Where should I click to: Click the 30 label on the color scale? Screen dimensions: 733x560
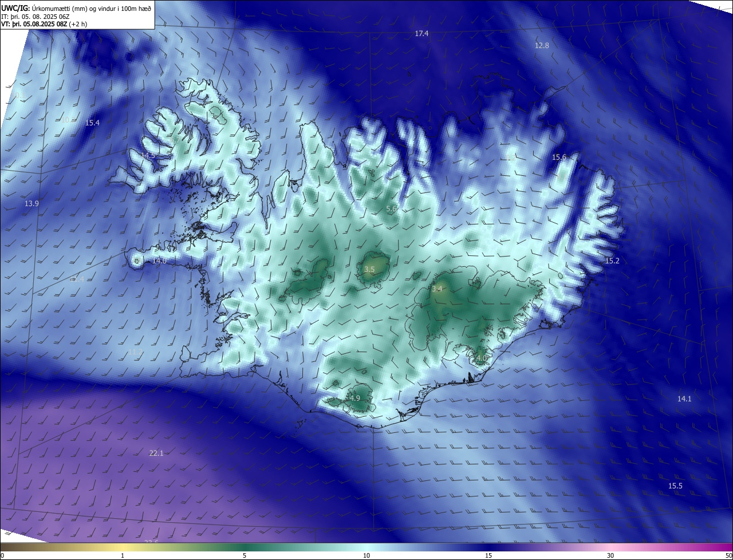tap(610, 555)
